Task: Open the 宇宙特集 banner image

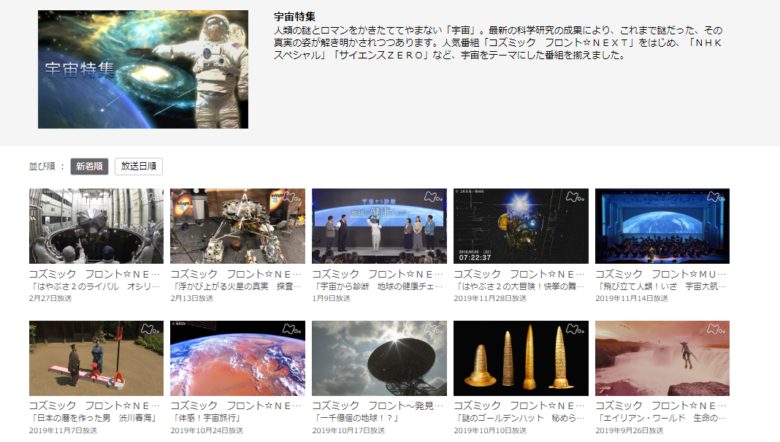Action: (x=143, y=69)
